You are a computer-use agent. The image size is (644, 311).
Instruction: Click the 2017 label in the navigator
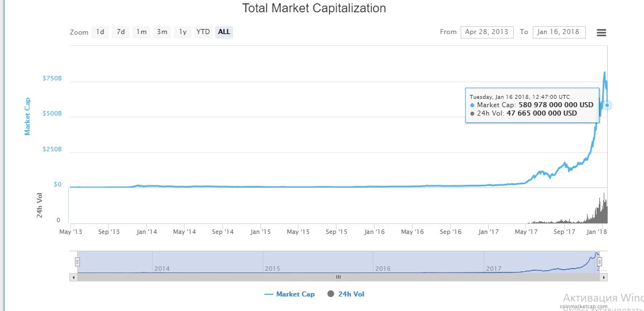pyautogui.click(x=494, y=269)
